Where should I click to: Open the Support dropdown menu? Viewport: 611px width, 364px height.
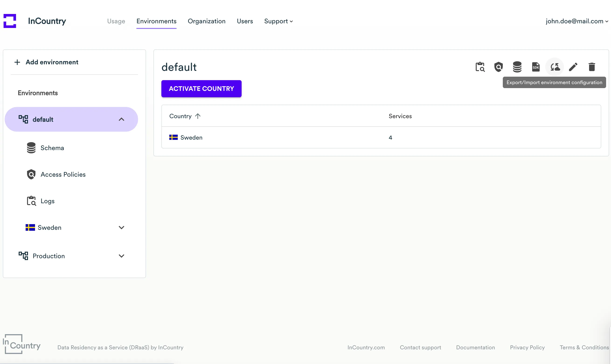[278, 21]
